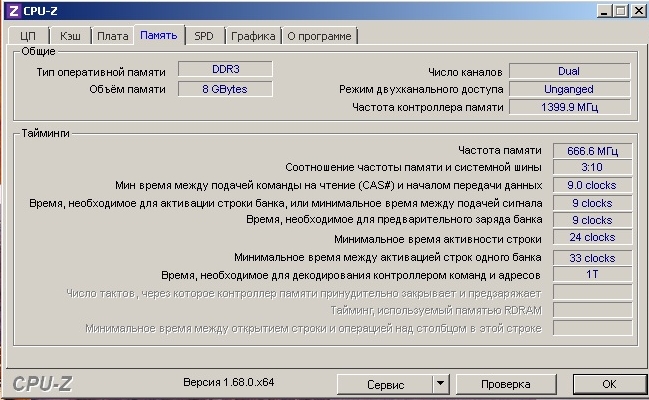Click the Сервис button
The height and width of the screenshot is (400, 649).
385,385
